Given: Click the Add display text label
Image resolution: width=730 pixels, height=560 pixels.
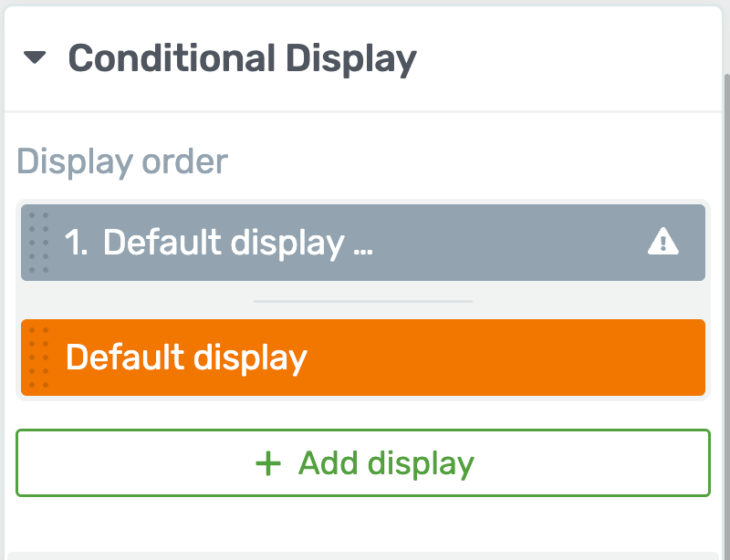Looking at the screenshot, I should click(x=386, y=463).
